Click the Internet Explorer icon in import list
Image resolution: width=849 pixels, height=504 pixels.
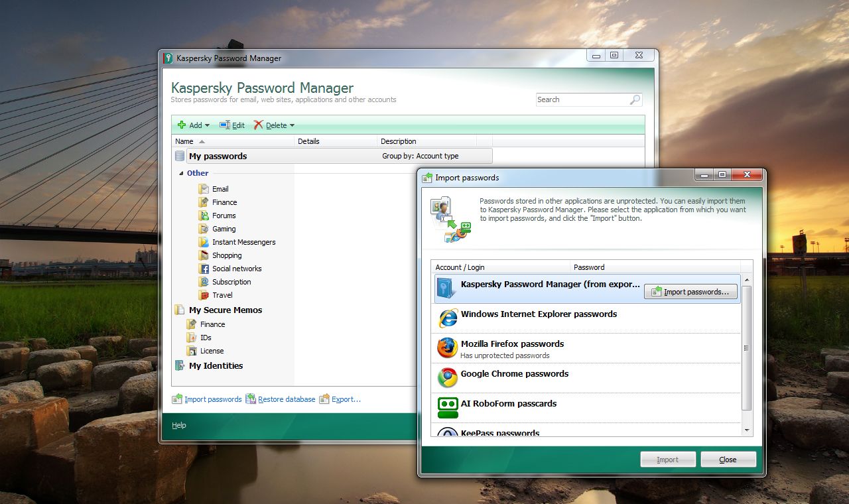pyautogui.click(x=448, y=318)
